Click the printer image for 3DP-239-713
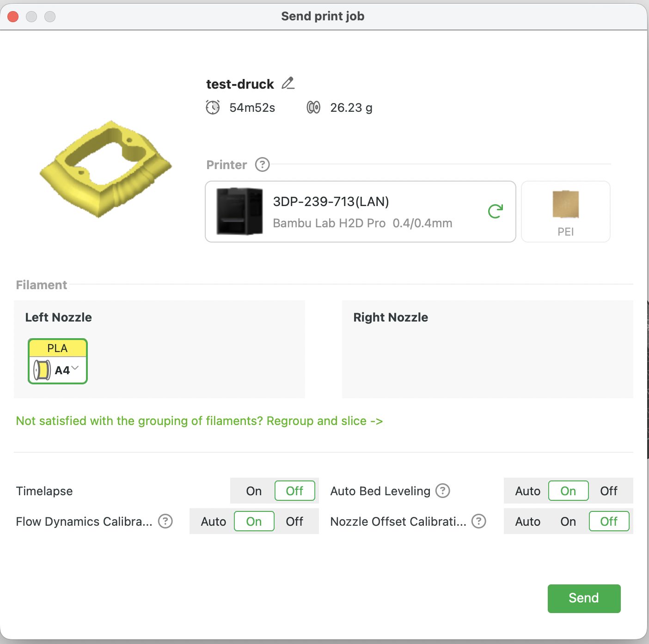This screenshot has height=644, width=649. [239, 211]
